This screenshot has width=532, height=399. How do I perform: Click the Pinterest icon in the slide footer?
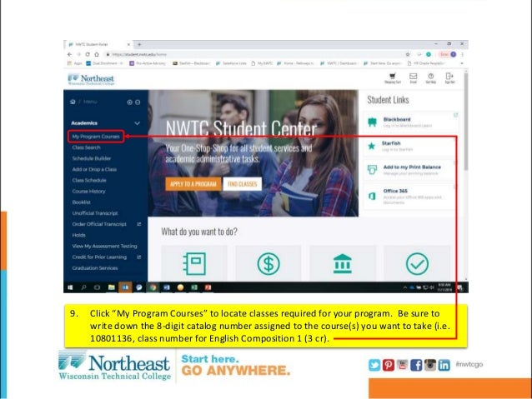coord(388,365)
